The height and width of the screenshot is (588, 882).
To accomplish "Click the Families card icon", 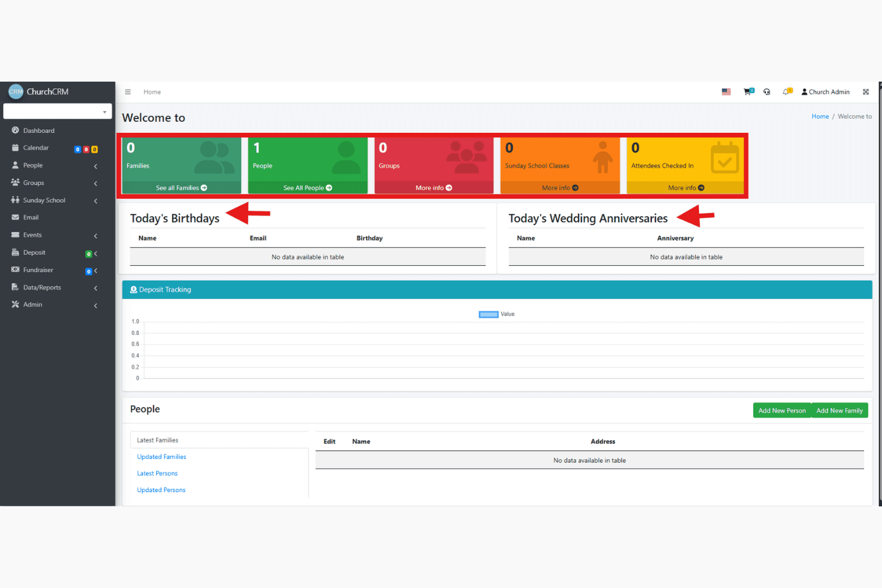I will (x=215, y=157).
